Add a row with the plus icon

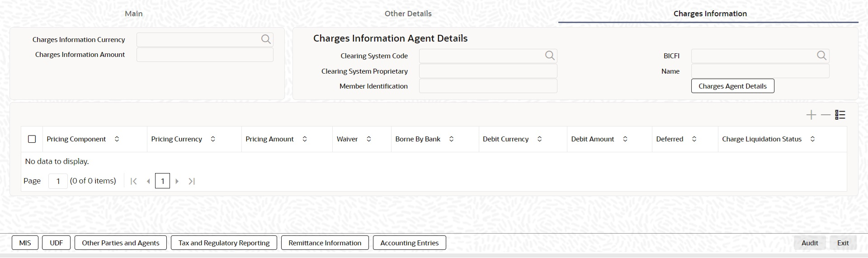811,115
